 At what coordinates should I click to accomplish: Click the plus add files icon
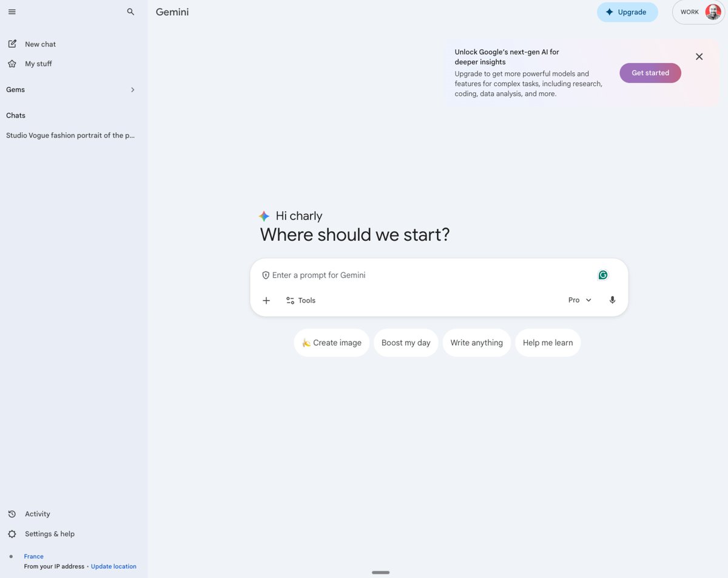pos(266,300)
